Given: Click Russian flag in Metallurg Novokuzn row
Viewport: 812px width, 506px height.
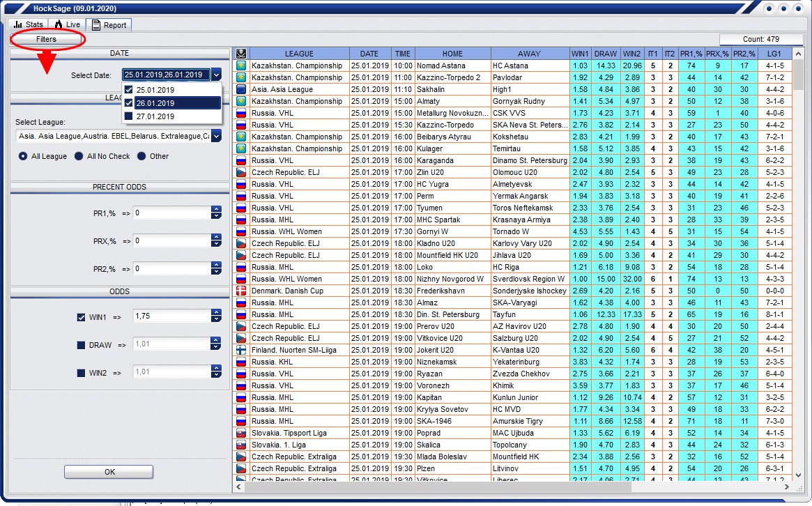Looking at the screenshot, I should tap(240, 113).
